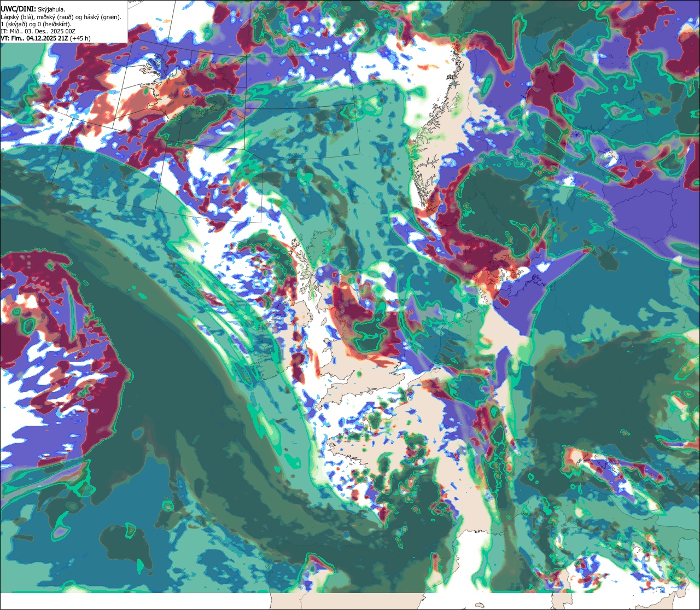Screen dimensions: 700x610
Task: Click the "(+45 h)" forecast offset text
Action: pyautogui.click(x=80, y=38)
